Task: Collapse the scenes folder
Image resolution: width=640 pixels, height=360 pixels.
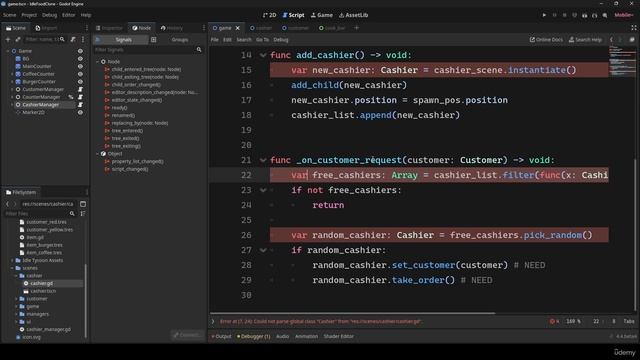Action: click(x=12, y=268)
